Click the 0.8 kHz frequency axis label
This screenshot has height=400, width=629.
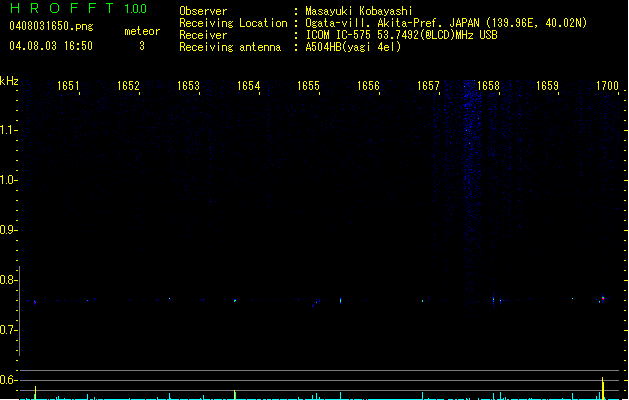point(7,280)
